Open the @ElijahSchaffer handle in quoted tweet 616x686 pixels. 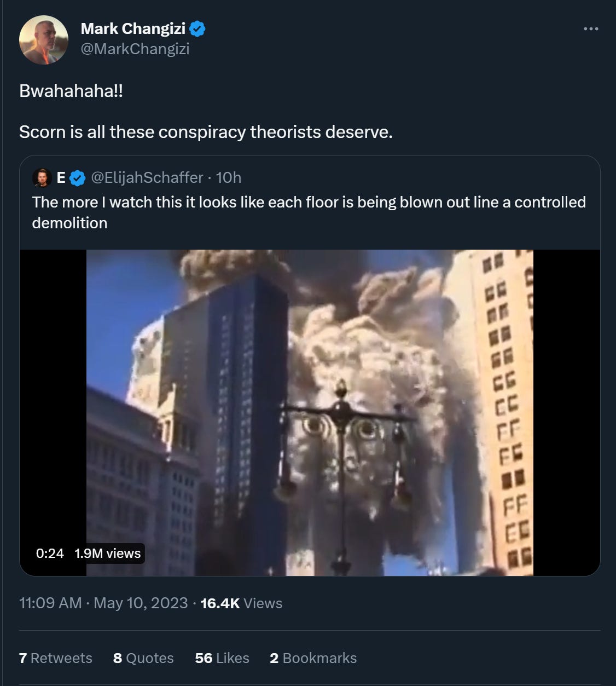point(147,177)
